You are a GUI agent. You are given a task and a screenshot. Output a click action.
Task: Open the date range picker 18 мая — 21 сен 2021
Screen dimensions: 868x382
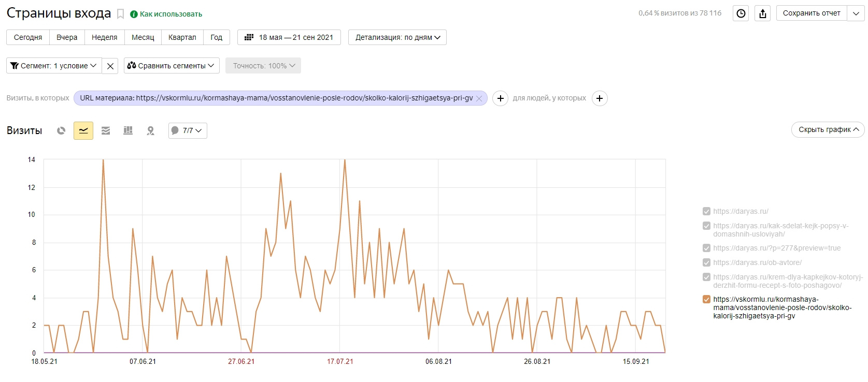[x=289, y=37]
